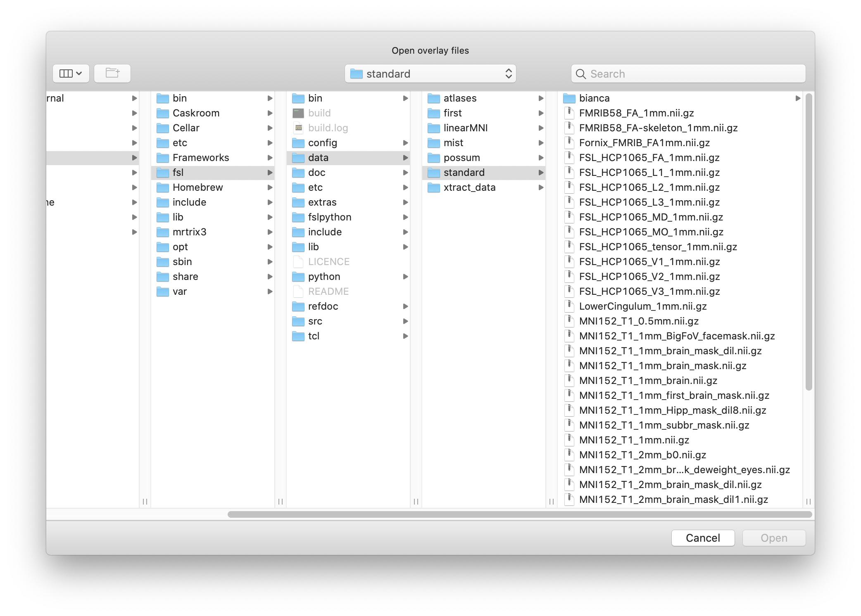861x616 pixels.
Task: Select the bianca folder icon
Action: (x=569, y=98)
